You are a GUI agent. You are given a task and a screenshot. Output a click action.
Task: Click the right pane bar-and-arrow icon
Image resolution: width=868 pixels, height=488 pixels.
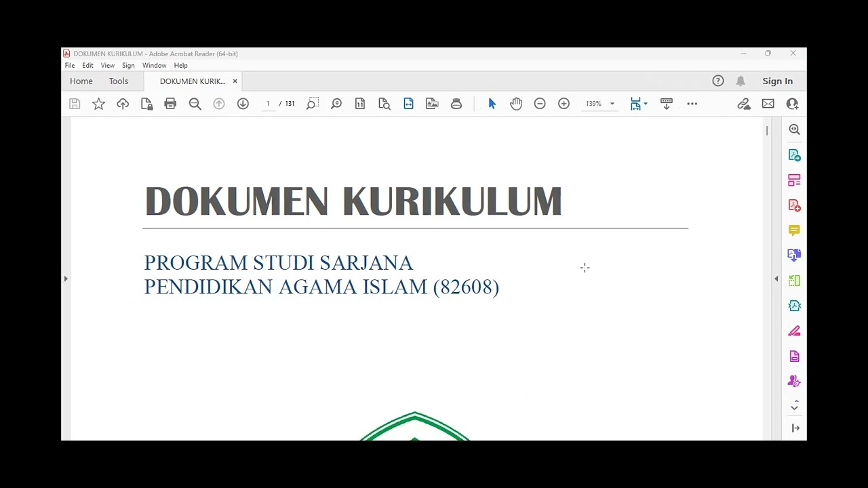(x=795, y=428)
